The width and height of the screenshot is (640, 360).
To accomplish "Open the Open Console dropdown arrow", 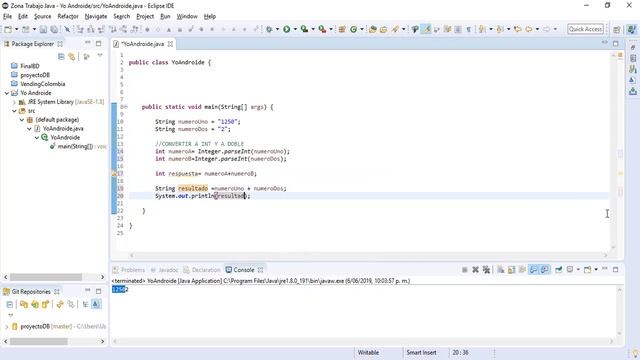I will click(x=596, y=270).
